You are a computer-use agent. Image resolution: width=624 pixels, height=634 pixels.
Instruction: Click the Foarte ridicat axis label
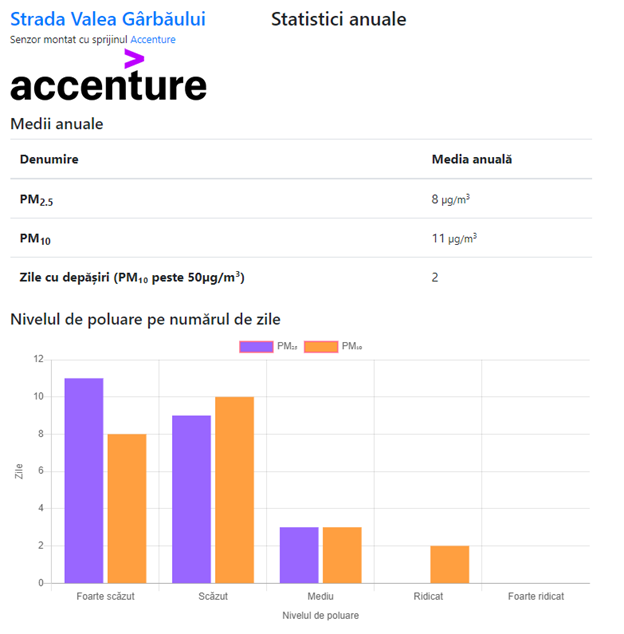(x=535, y=597)
